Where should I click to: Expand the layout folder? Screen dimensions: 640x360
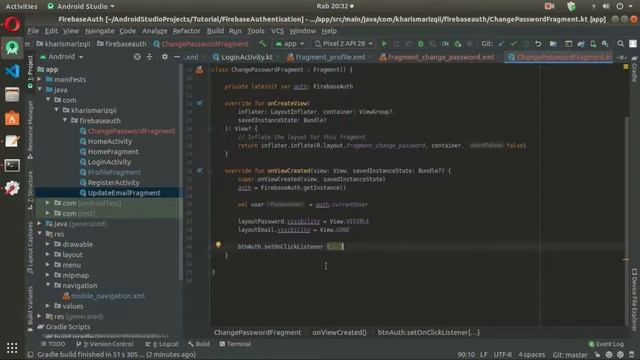(x=48, y=254)
